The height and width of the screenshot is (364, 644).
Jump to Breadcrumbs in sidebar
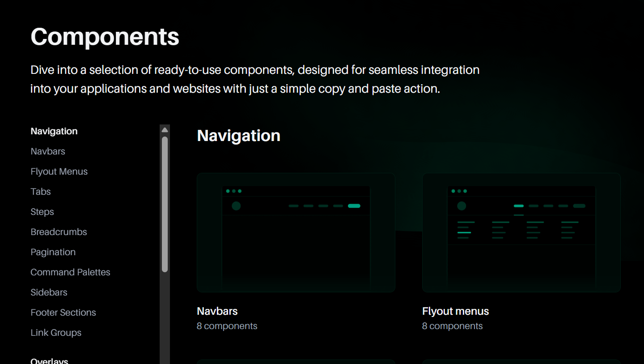coord(59,232)
